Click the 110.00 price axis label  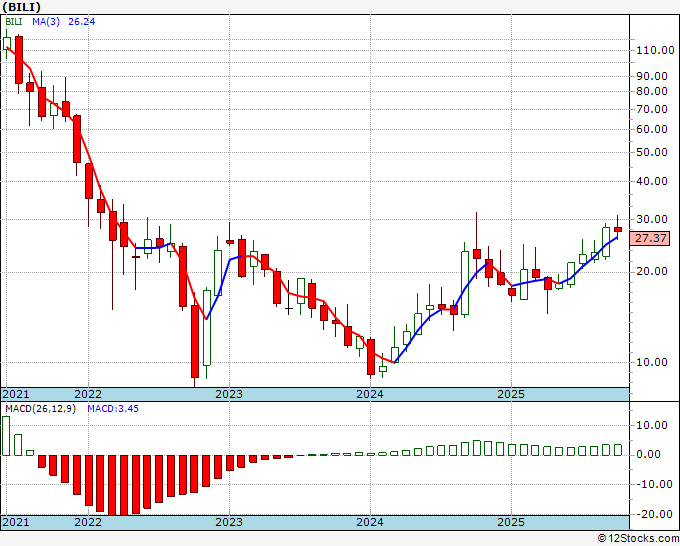[x=655, y=50]
